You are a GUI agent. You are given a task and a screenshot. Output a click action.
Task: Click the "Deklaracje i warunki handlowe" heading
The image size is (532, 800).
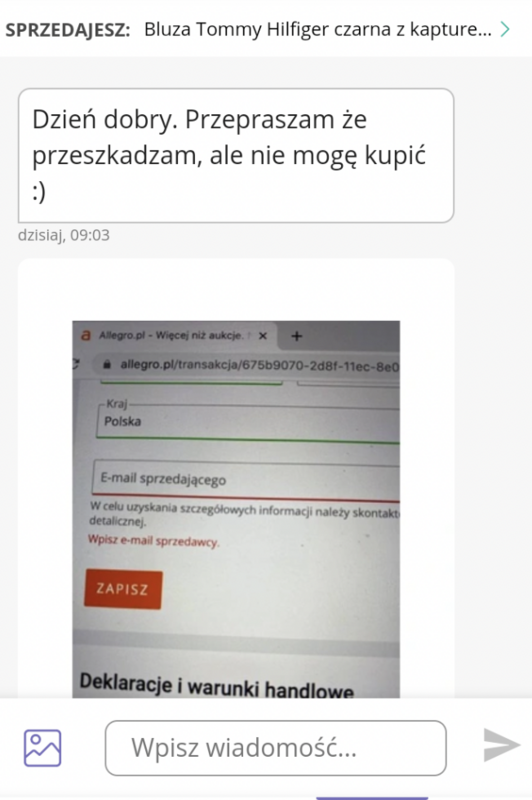(x=217, y=686)
